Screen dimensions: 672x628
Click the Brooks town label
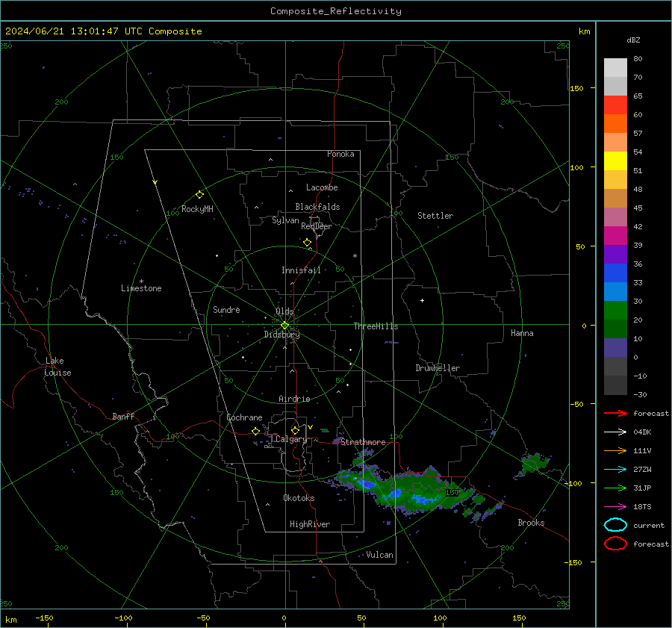pyautogui.click(x=531, y=523)
